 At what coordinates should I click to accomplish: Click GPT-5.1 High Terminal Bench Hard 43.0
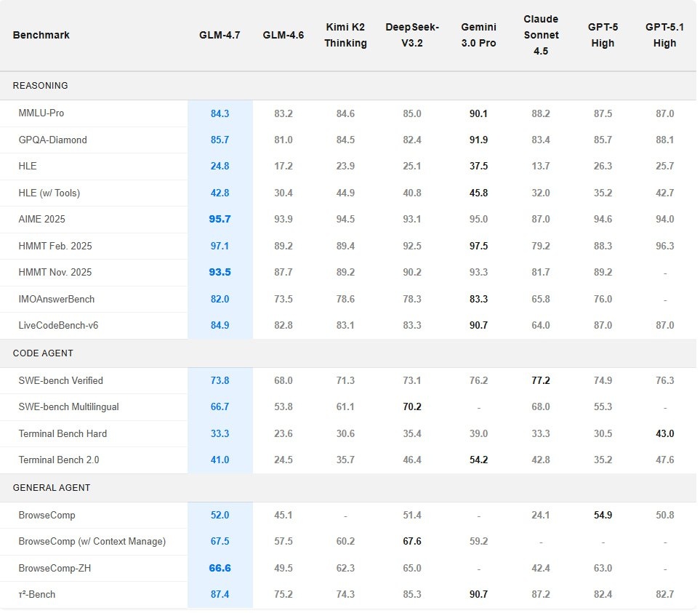pyautogui.click(x=664, y=433)
